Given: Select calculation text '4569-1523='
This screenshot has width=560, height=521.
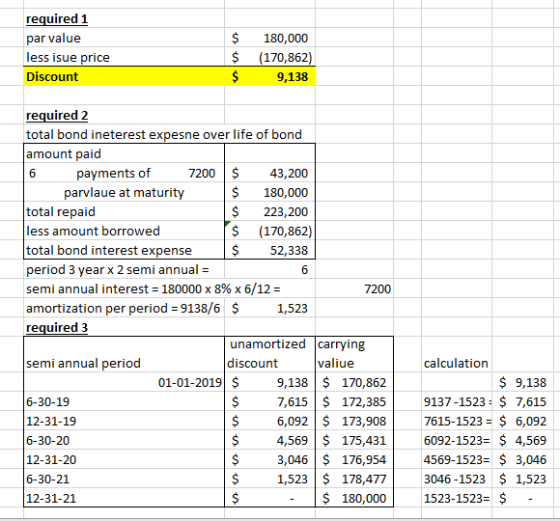Looking at the screenshot, I should point(457,460).
